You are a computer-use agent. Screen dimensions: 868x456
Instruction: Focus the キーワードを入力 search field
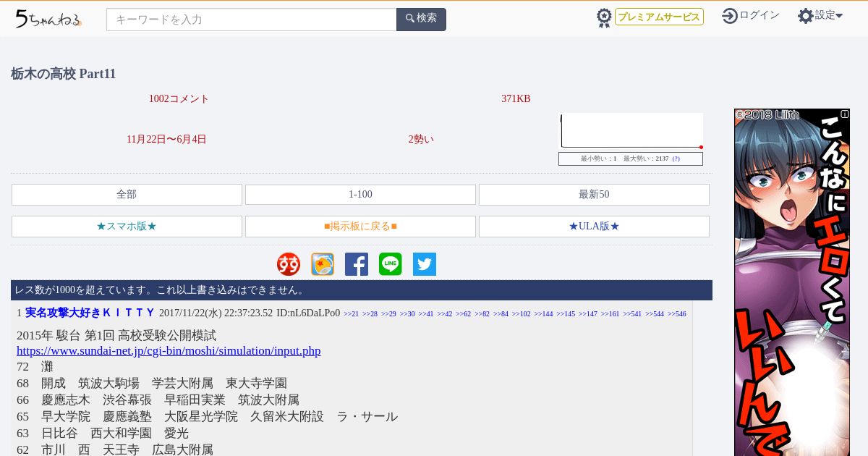pyautogui.click(x=251, y=20)
